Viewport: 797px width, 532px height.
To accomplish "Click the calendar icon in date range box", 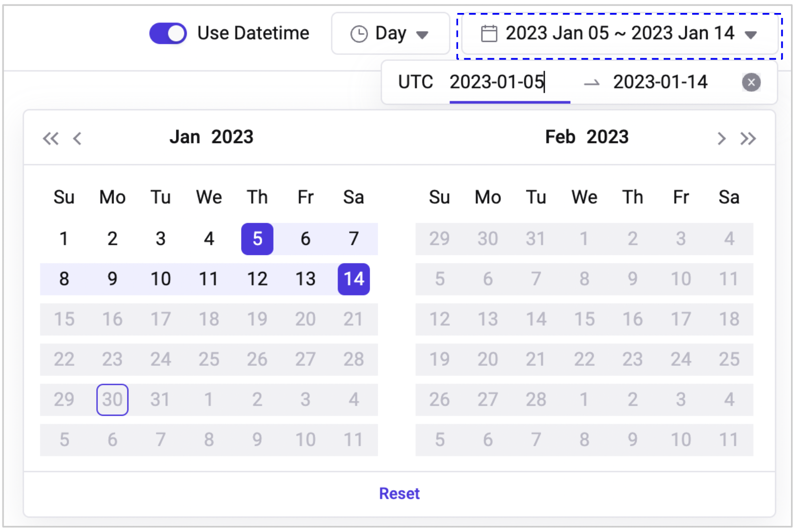I will click(x=488, y=34).
